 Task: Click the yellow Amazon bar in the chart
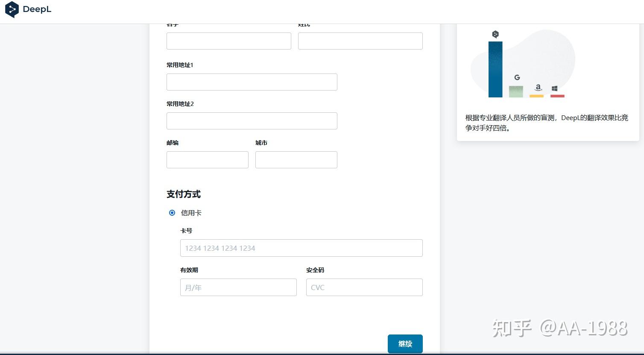536,96
